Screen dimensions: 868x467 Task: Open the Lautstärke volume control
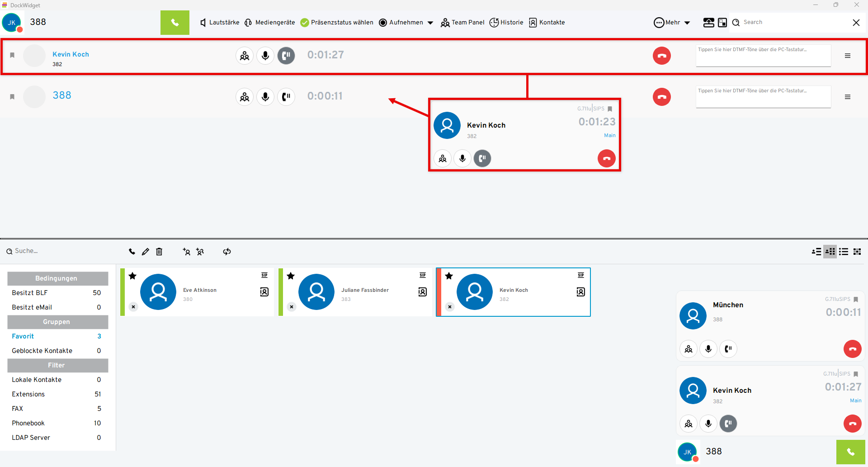click(220, 23)
